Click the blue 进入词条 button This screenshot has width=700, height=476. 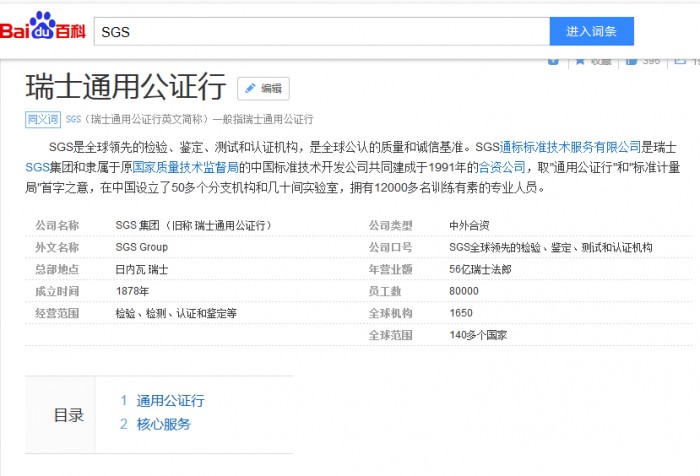coord(592,31)
